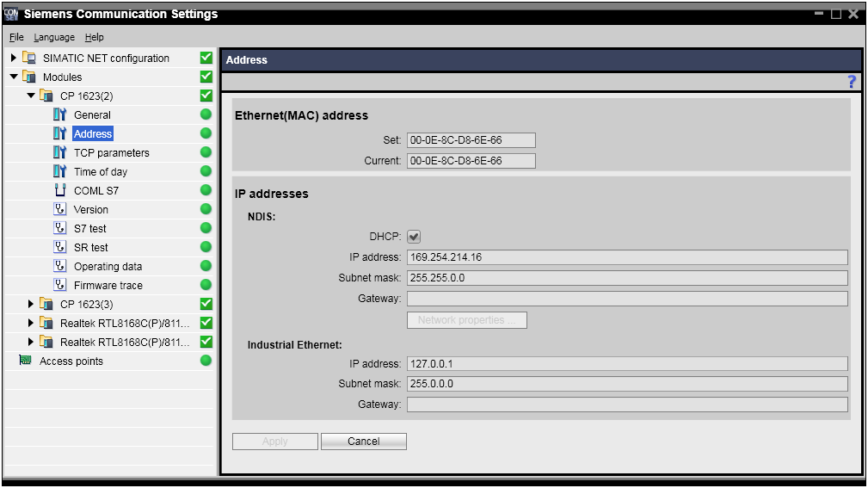Screen dimensions: 868x488
Task: Select the Firmware trace tree item
Action: tap(108, 285)
